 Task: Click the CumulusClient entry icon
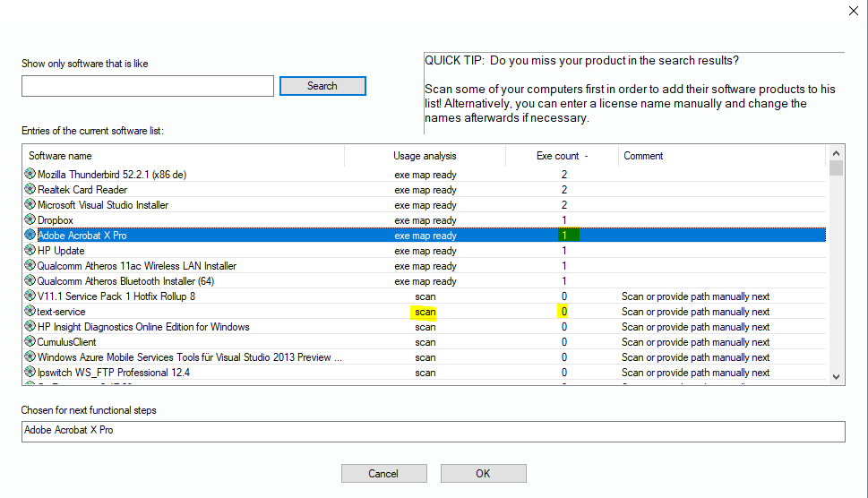click(30, 342)
